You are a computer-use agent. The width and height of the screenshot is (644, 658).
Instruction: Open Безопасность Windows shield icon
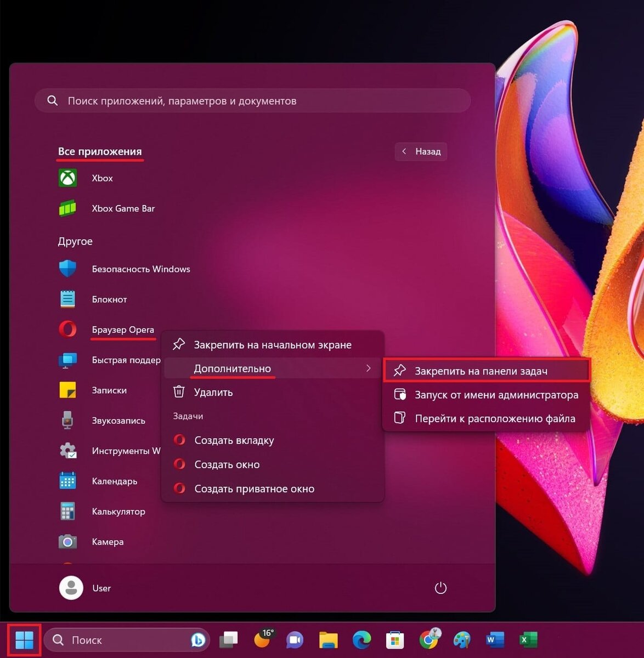point(67,269)
